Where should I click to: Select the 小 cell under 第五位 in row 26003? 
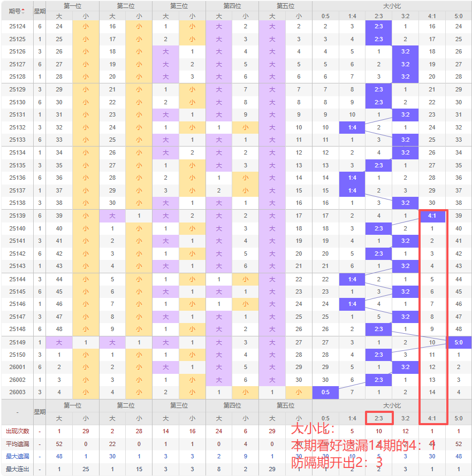(299, 392)
